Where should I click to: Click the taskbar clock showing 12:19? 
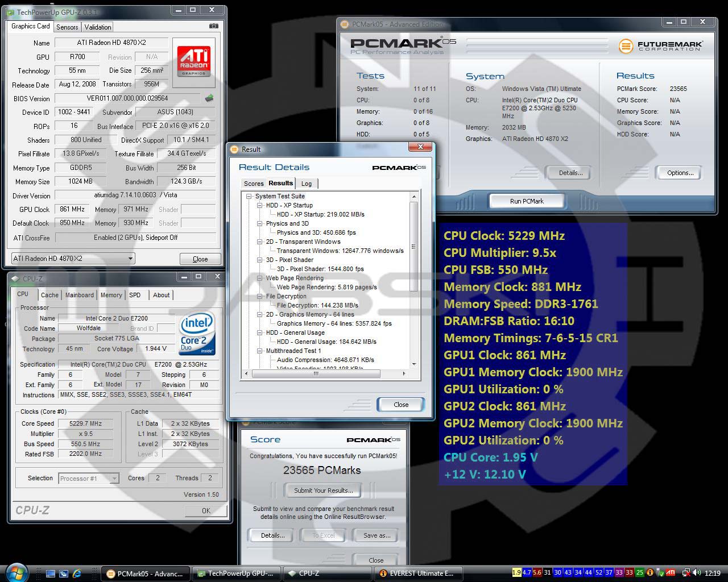[712, 573]
